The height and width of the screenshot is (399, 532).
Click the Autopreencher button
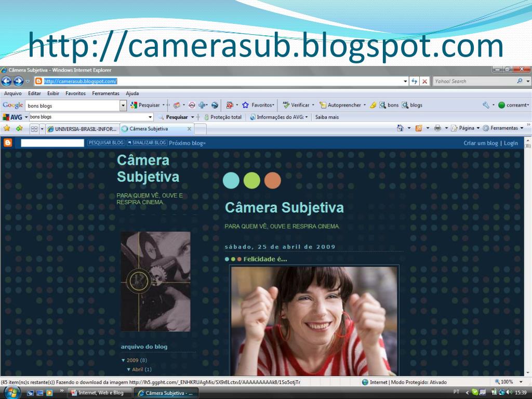click(340, 105)
